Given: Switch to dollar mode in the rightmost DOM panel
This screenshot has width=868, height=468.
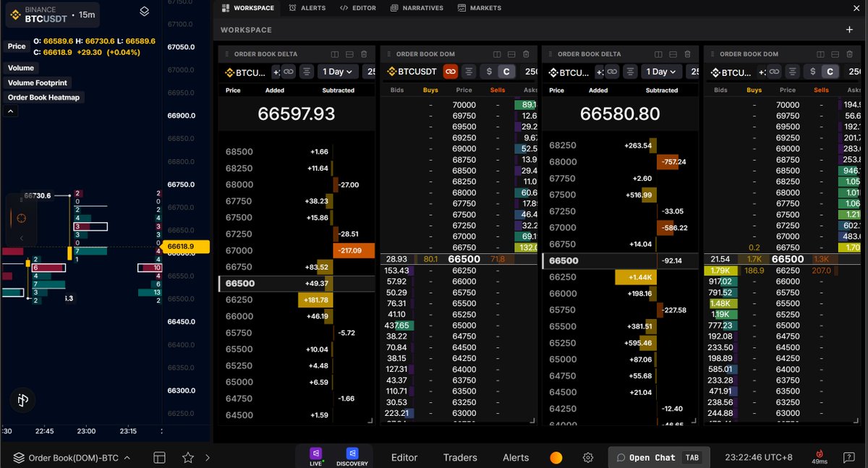Looking at the screenshot, I should coord(814,72).
